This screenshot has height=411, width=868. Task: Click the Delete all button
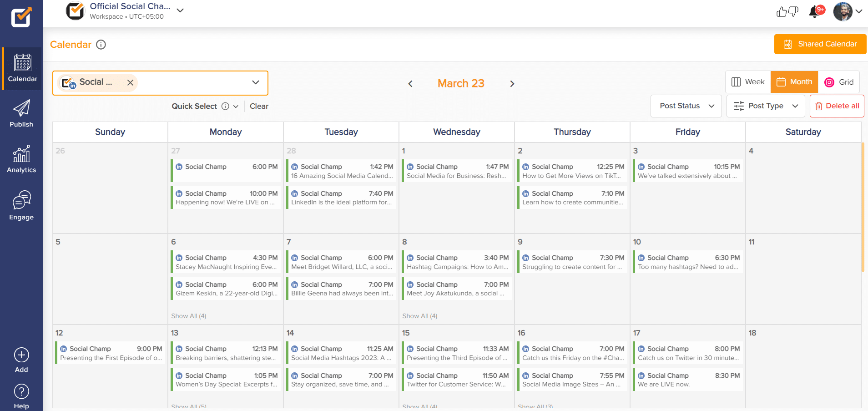point(837,106)
